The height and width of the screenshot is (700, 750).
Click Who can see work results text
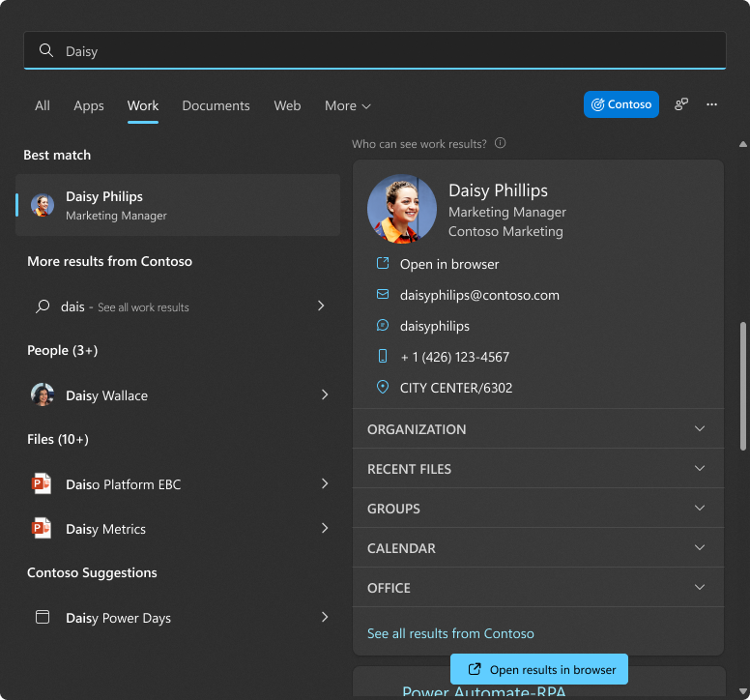(419, 143)
